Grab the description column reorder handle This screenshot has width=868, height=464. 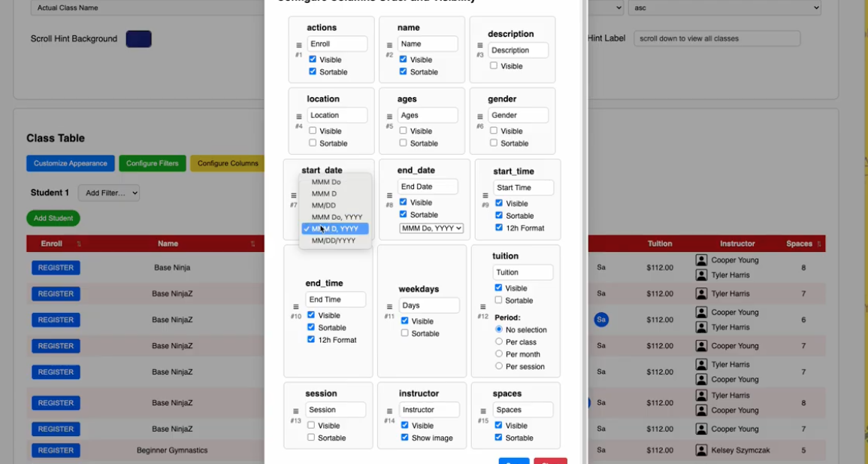[x=480, y=45]
